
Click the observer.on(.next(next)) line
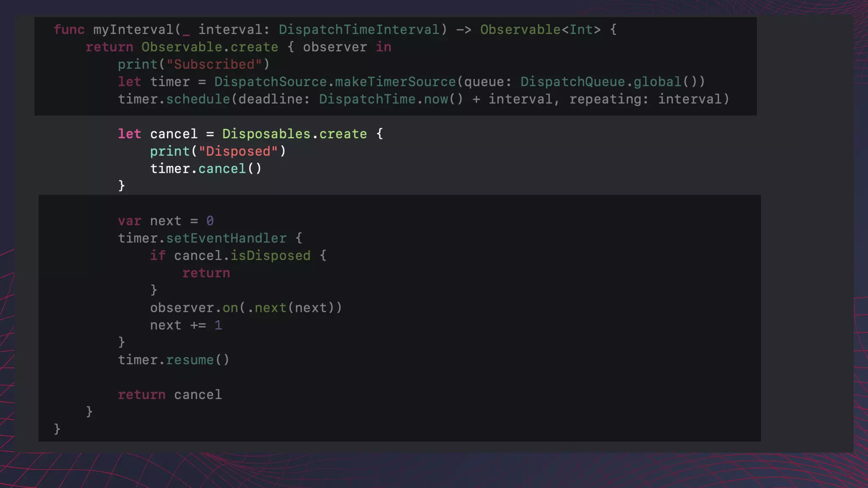246,308
